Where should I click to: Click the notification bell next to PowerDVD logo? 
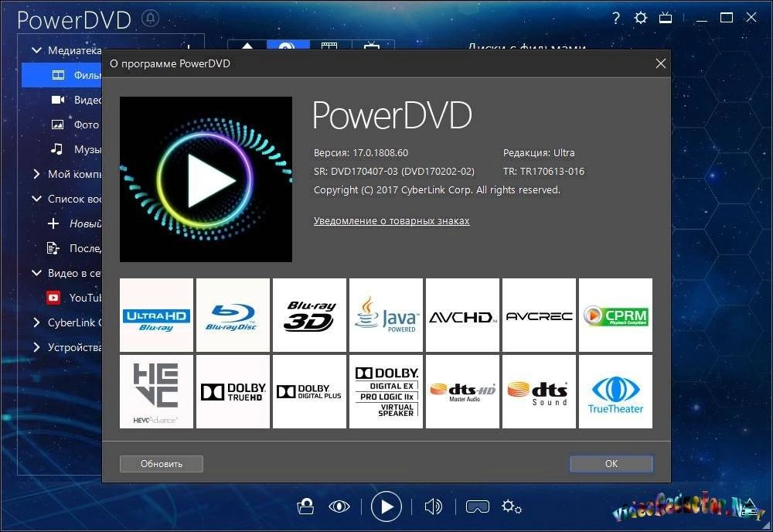(x=151, y=19)
